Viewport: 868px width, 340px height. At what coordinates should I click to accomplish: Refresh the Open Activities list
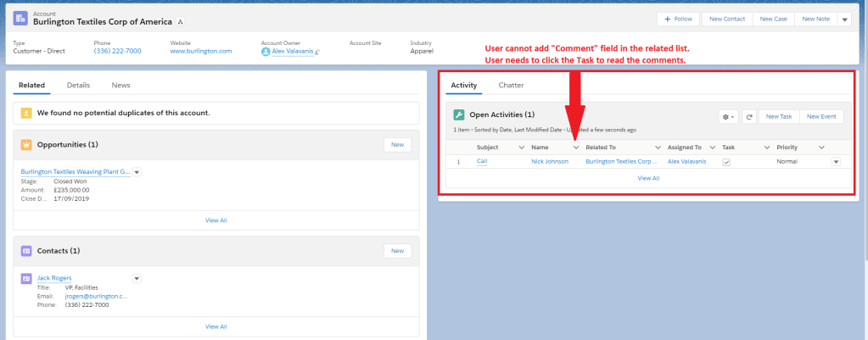coord(749,116)
